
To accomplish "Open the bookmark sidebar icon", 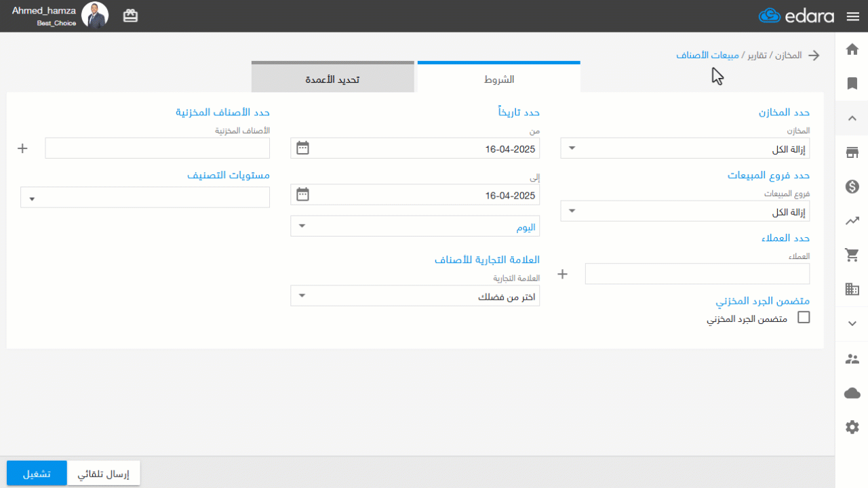I will point(852,83).
